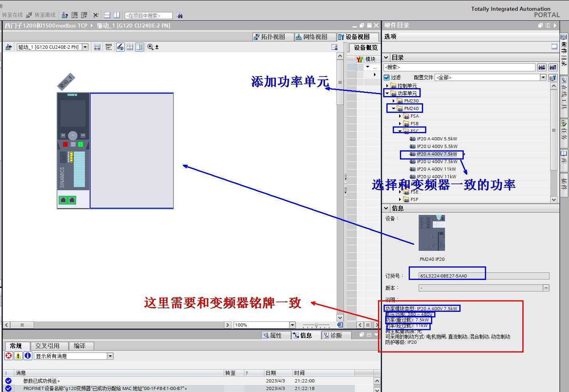The image size is (569, 392).
Task: Click the binoculars search icon in top toolbar
Action: point(179,16)
